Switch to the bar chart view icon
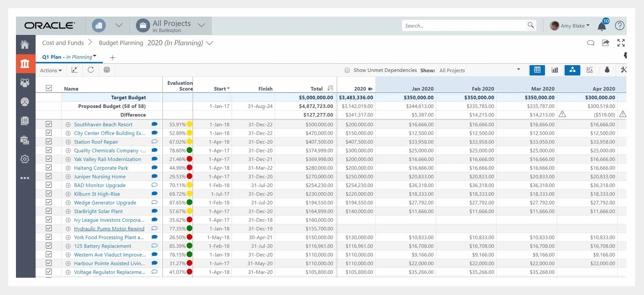This screenshot has width=644, height=295. (x=555, y=70)
